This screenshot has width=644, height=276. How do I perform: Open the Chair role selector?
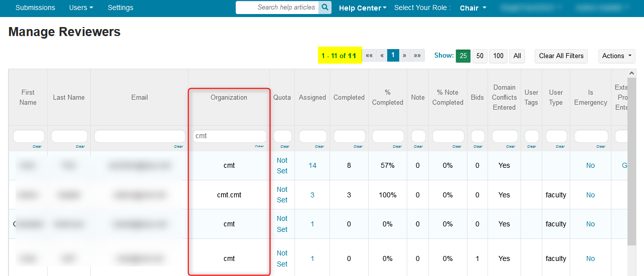point(473,8)
